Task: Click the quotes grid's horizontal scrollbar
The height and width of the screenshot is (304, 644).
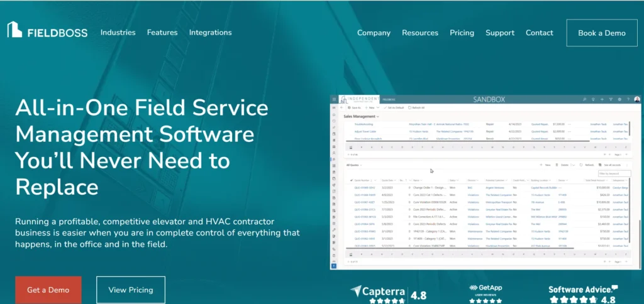Action: point(460,248)
